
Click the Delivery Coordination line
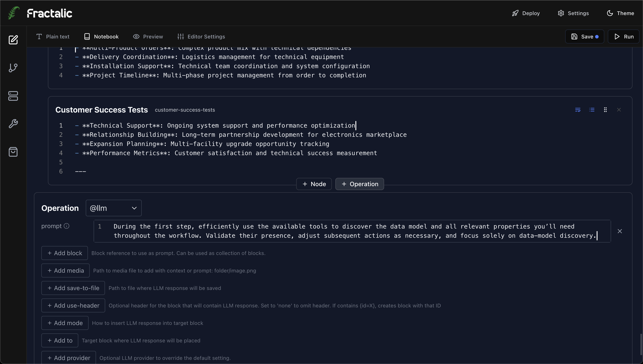coord(210,57)
